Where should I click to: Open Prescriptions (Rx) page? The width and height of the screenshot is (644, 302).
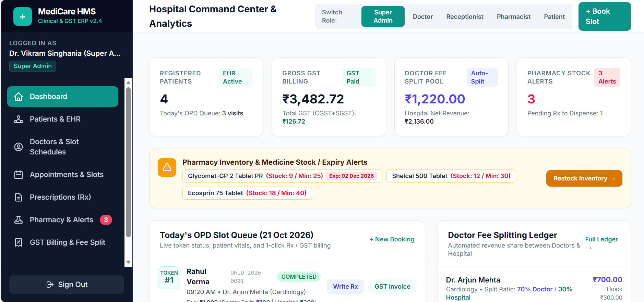[x=63, y=197]
